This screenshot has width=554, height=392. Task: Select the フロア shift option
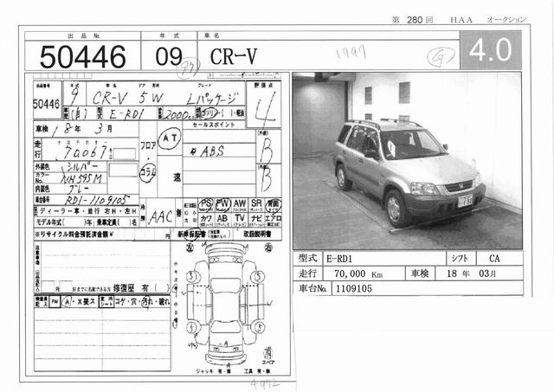click(149, 136)
